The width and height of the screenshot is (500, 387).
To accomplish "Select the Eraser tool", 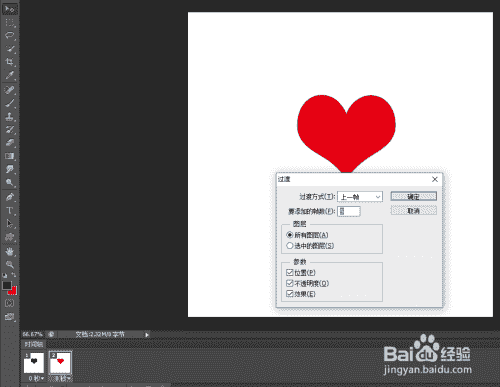I will (x=10, y=143).
